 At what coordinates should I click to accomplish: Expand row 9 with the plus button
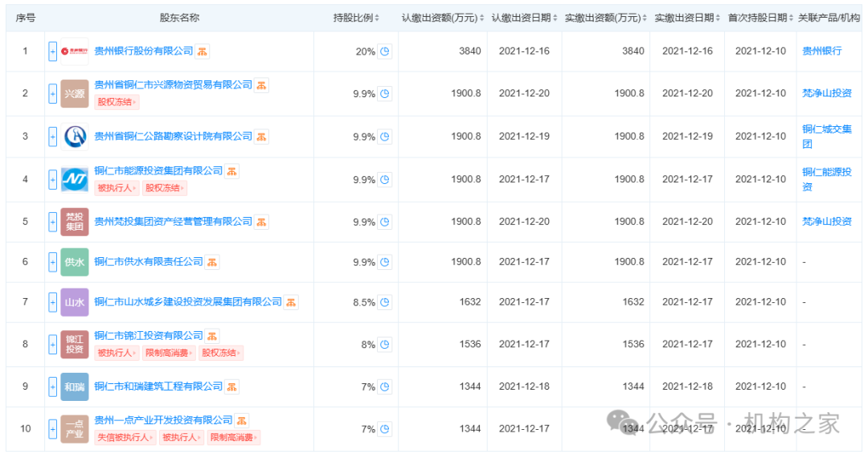tap(52, 386)
